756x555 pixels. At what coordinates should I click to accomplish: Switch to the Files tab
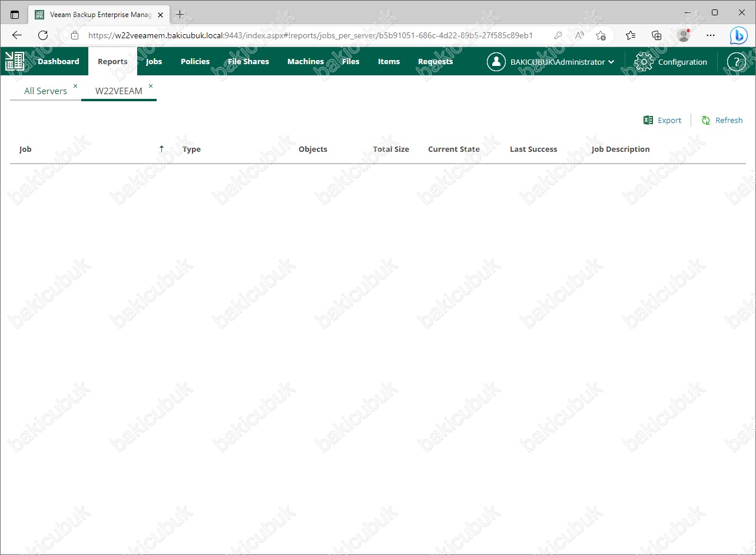(x=350, y=61)
